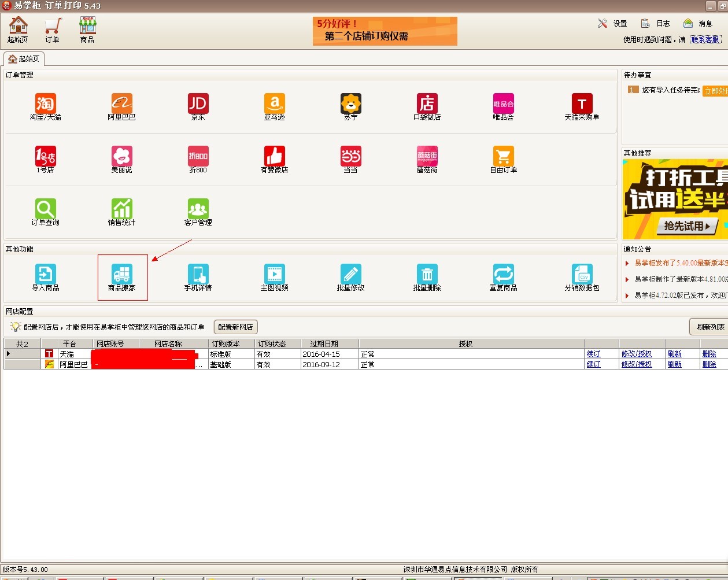Screen dimensions: 728x580
Task: Open 重复商品 function
Action: [504, 278]
